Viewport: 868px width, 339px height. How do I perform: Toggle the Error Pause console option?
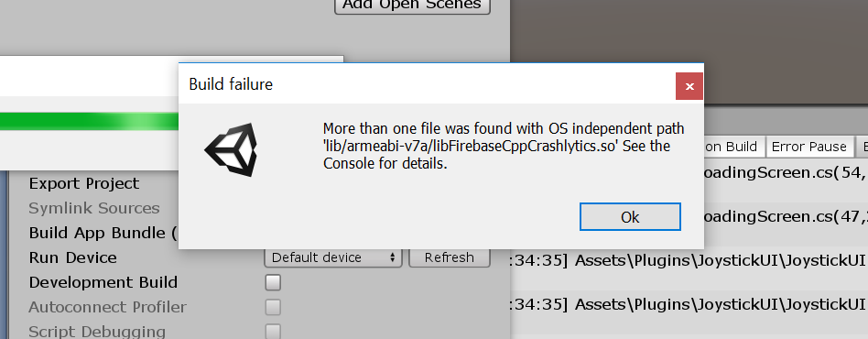coord(808,147)
